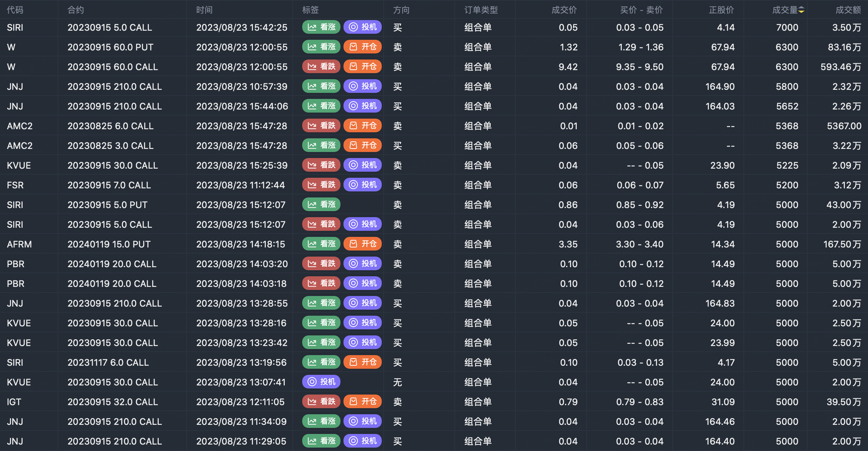Sort by 成交价 column header

point(564,10)
